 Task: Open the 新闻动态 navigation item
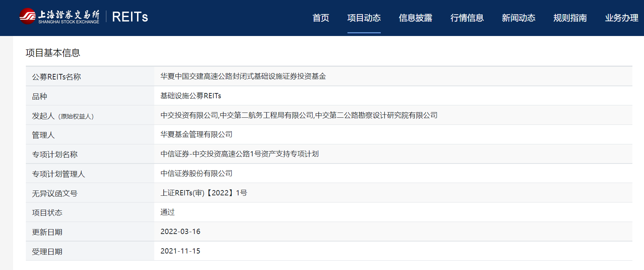tap(519, 18)
